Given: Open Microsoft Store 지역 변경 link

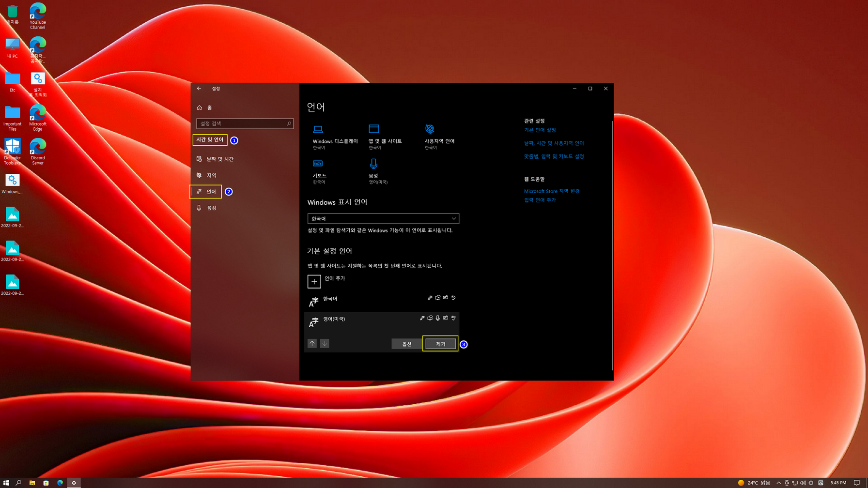Looking at the screenshot, I should pyautogui.click(x=552, y=191).
